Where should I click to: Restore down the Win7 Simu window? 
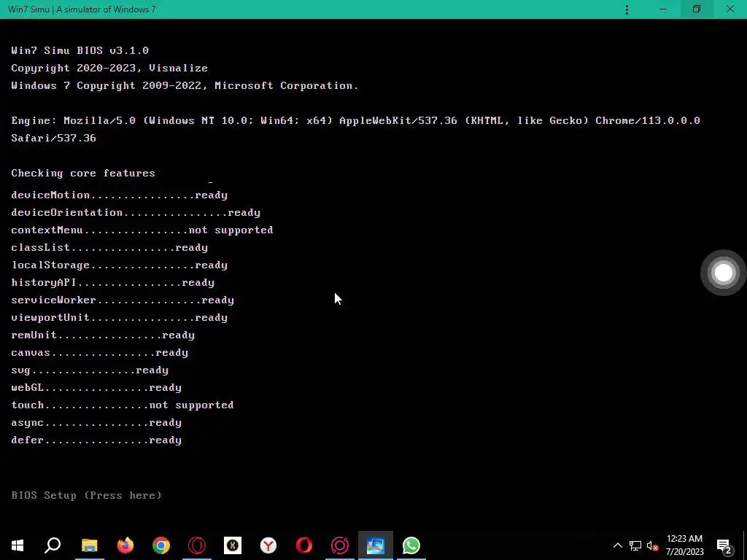coord(697,9)
